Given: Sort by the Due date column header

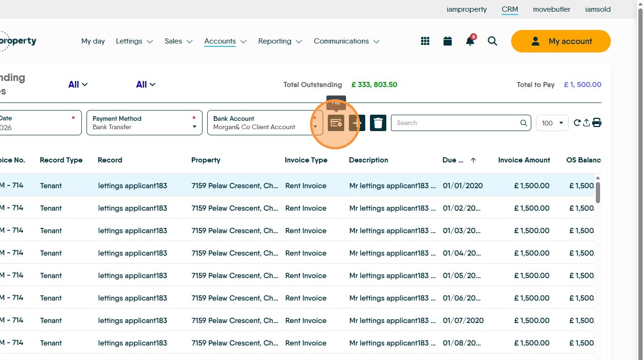Looking at the screenshot, I should [453, 160].
